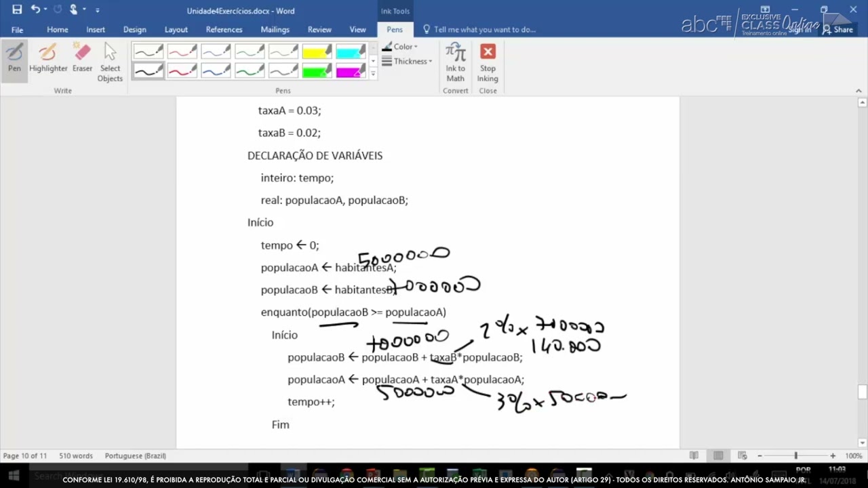
Task: Click vertical scrollbar up arrow
Action: pyautogui.click(x=863, y=103)
